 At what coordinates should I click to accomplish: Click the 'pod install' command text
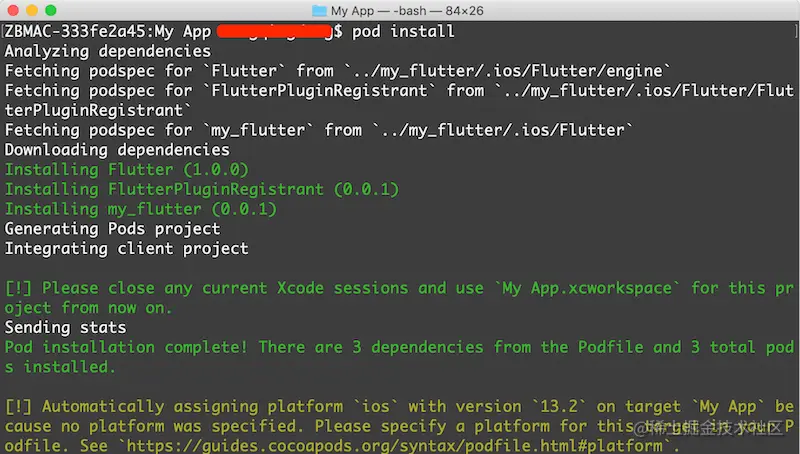pos(403,32)
